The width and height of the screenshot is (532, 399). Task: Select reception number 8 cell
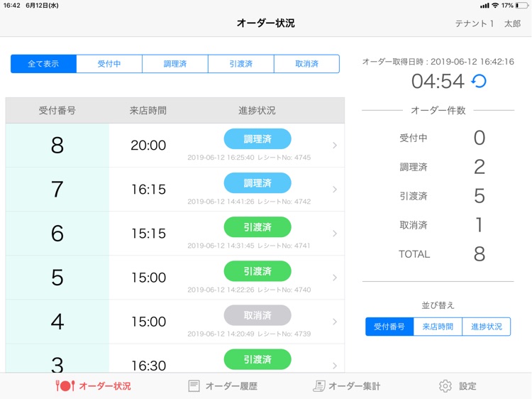click(x=57, y=146)
